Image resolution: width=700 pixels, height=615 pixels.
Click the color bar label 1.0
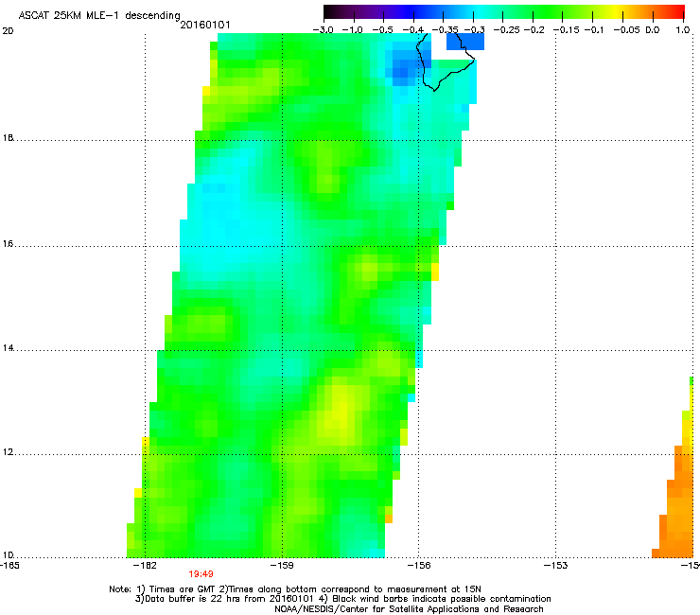(683, 30)
